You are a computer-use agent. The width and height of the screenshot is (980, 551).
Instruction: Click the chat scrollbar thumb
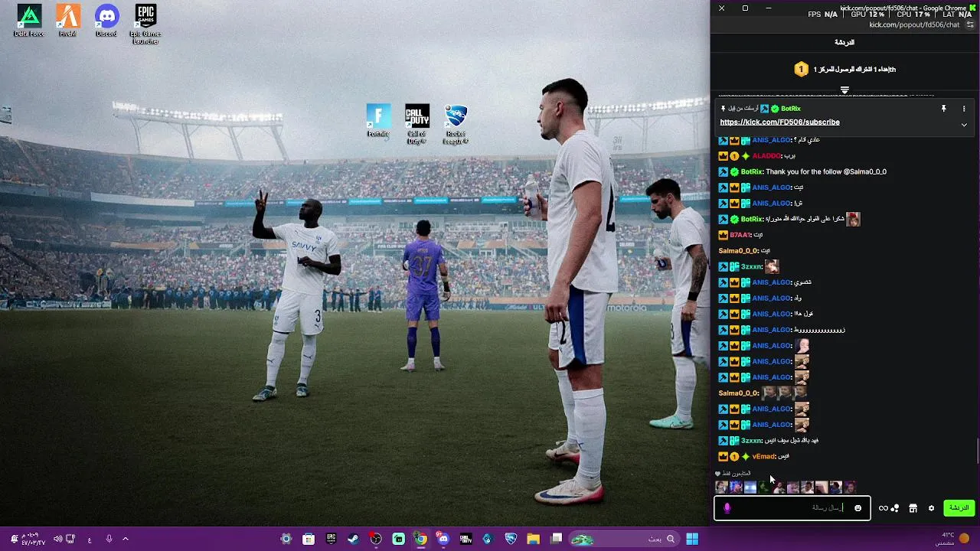click(x=977, y=452)
